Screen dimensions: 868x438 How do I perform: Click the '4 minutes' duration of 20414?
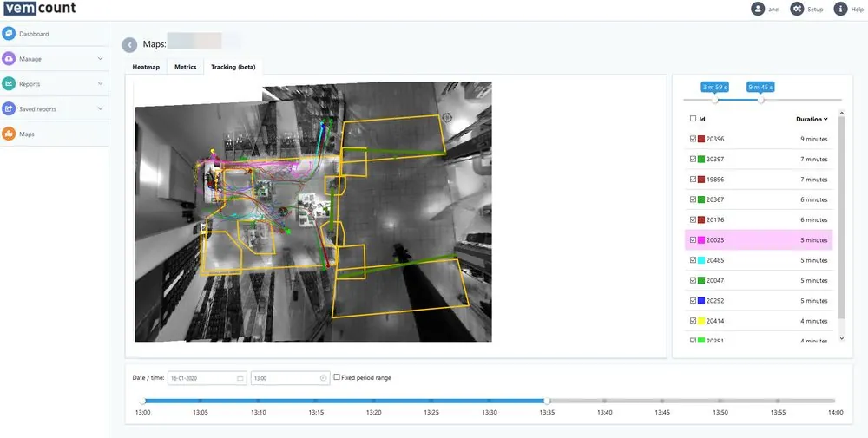(x=814, y=321)
